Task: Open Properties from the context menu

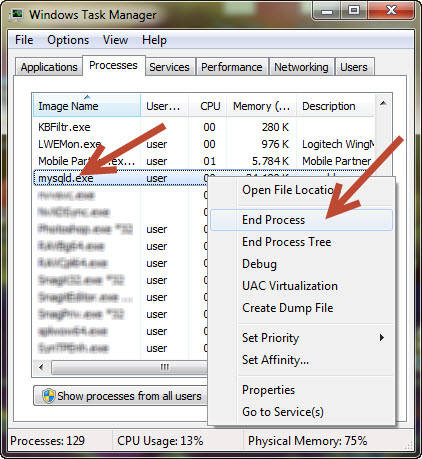Action: (302, 390)
